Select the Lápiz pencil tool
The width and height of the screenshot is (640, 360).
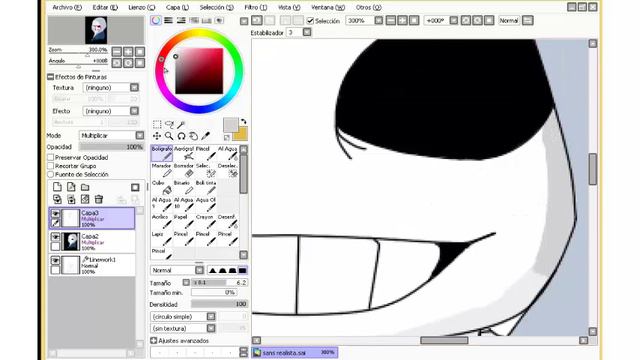point(162,239)
